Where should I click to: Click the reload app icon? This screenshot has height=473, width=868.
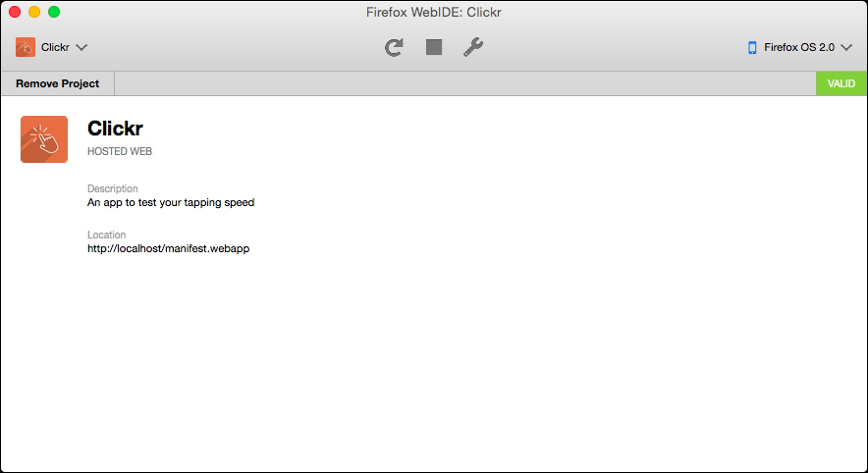[x=394, y=47]
